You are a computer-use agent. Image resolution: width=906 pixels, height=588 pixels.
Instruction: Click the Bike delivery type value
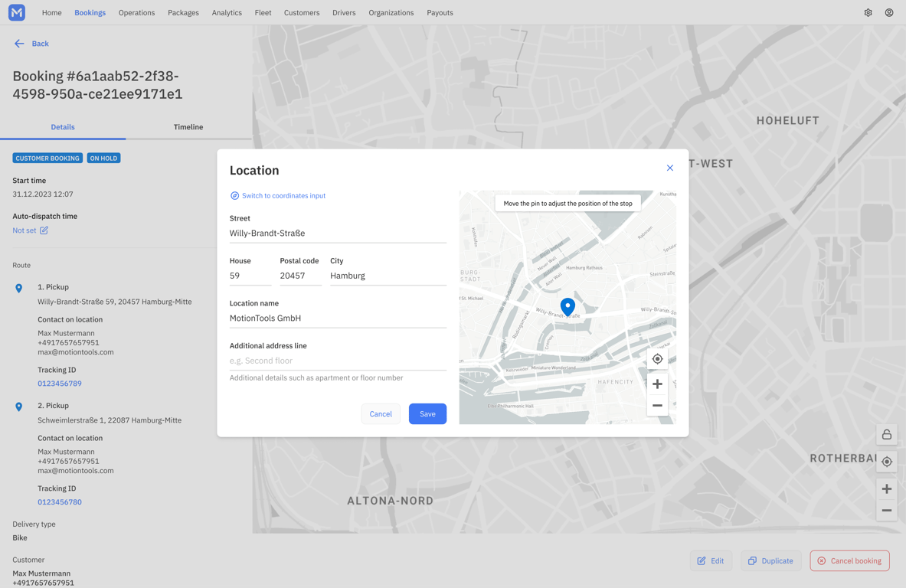point(20,537)
